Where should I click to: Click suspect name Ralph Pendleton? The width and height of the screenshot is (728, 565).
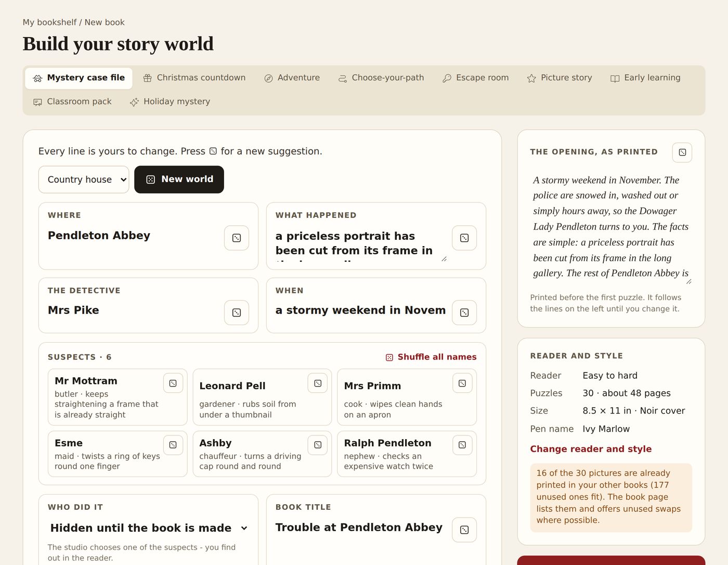click(387, 443)
